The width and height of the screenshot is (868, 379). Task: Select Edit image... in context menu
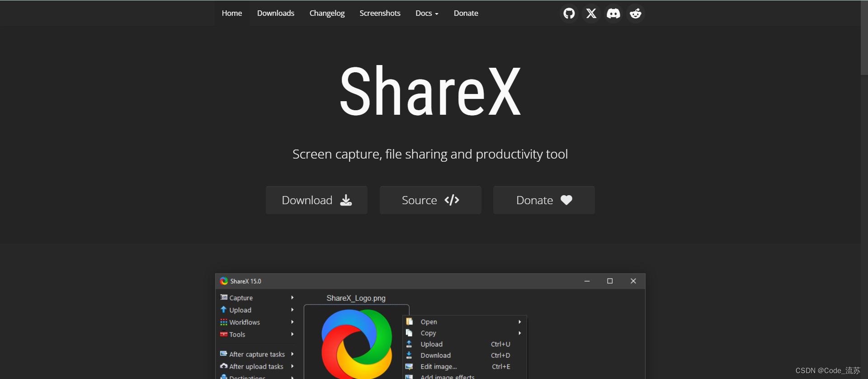tap(464, 367)
